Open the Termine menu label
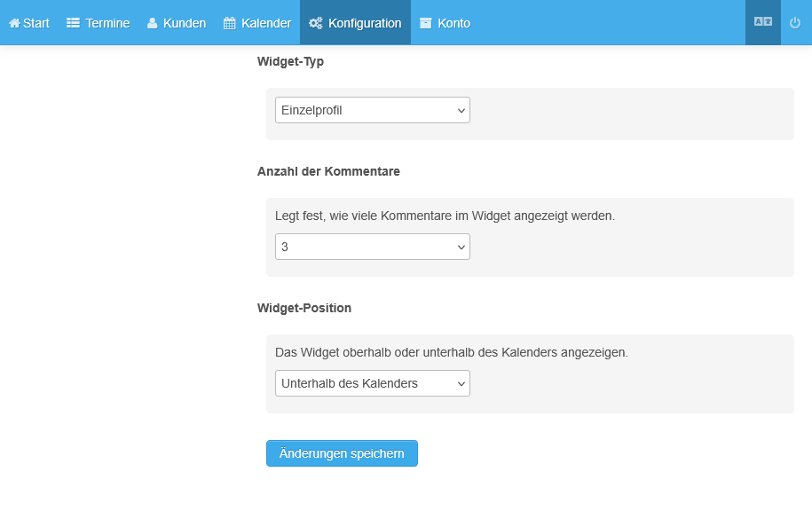 pos(107,23)
